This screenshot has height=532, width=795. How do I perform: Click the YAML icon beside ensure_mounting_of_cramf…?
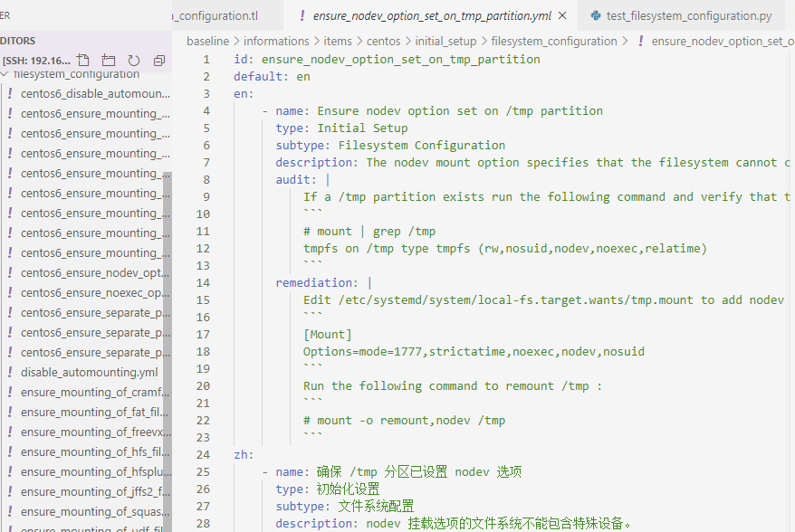(10, 392)
